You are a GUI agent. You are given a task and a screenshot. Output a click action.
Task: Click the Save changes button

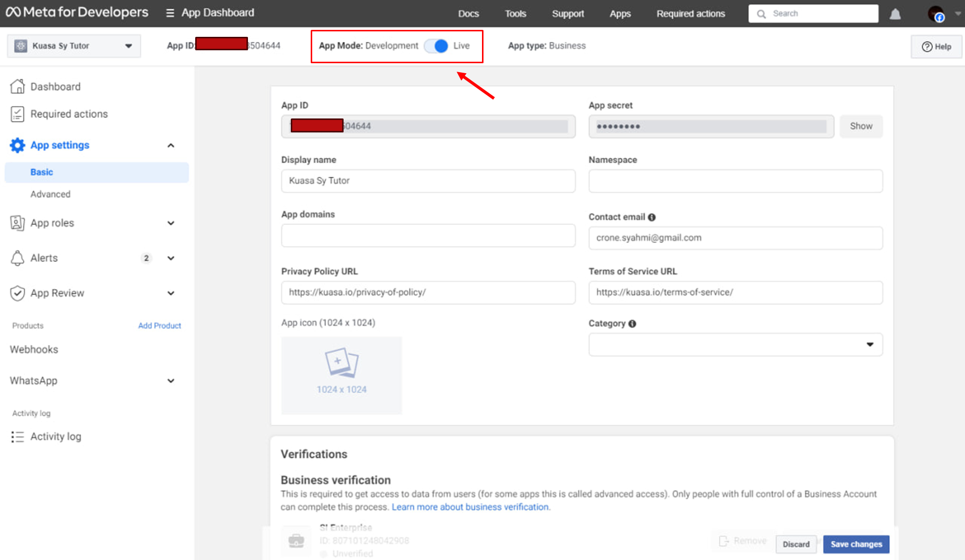(856, 544)
